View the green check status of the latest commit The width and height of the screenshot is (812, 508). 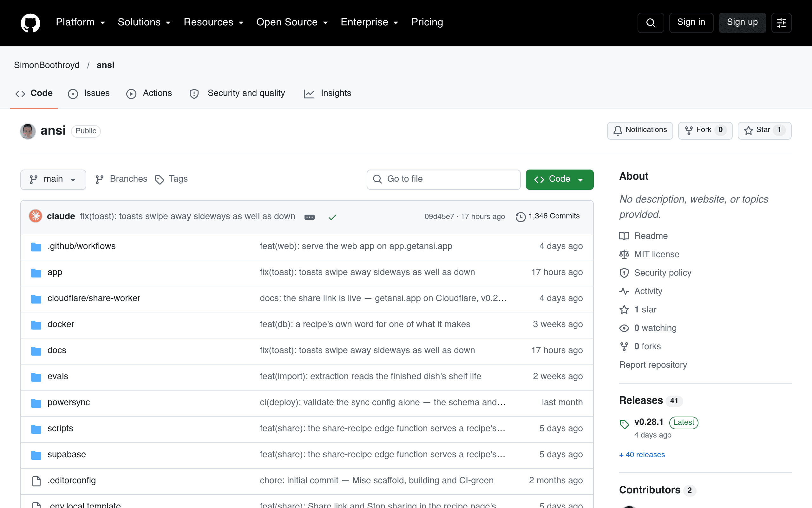[332, 217]
